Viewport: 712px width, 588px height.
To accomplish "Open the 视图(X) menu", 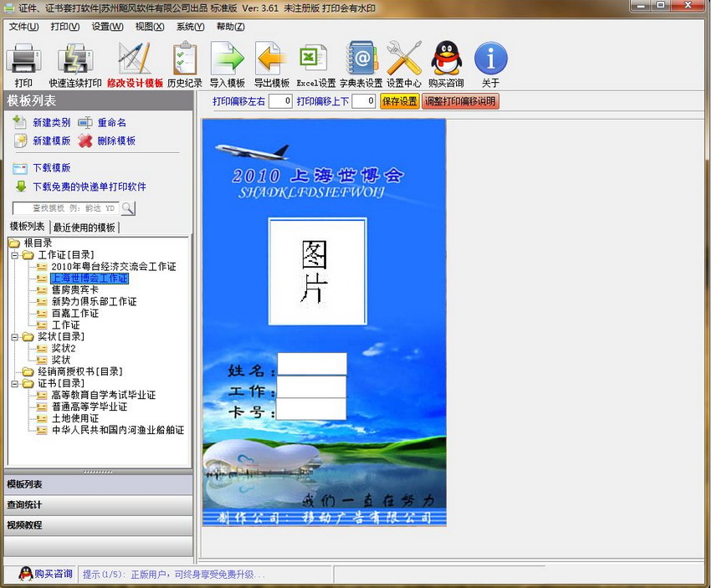I will pyautogui.click(x=150, y=27).
